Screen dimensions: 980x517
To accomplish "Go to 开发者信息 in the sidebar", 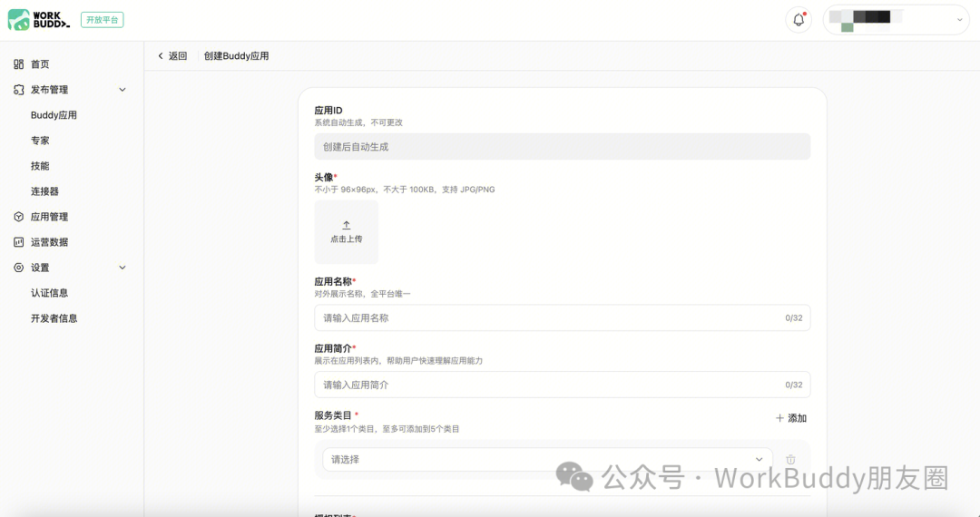I will coord(54,317).
